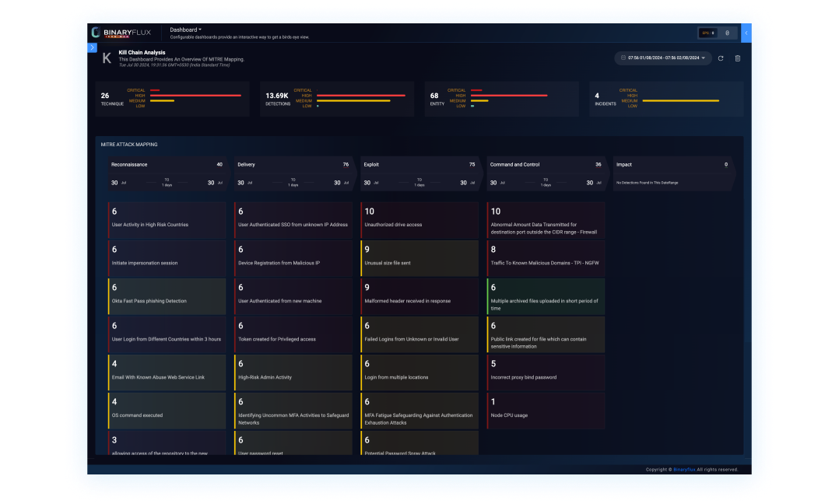Open Okta Fast Pass phishing Detection card
The height and width of the screenshot is (504, 839).
[x=167, y=296]
